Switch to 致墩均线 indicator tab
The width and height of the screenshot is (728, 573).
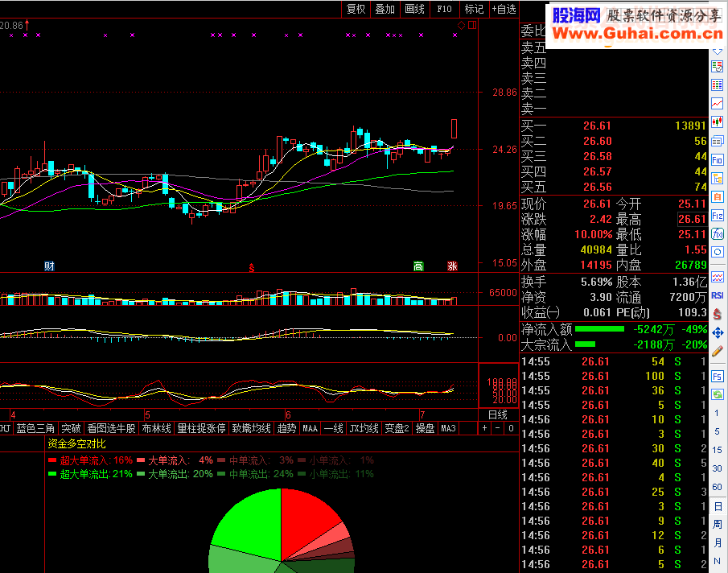(251, 428)
